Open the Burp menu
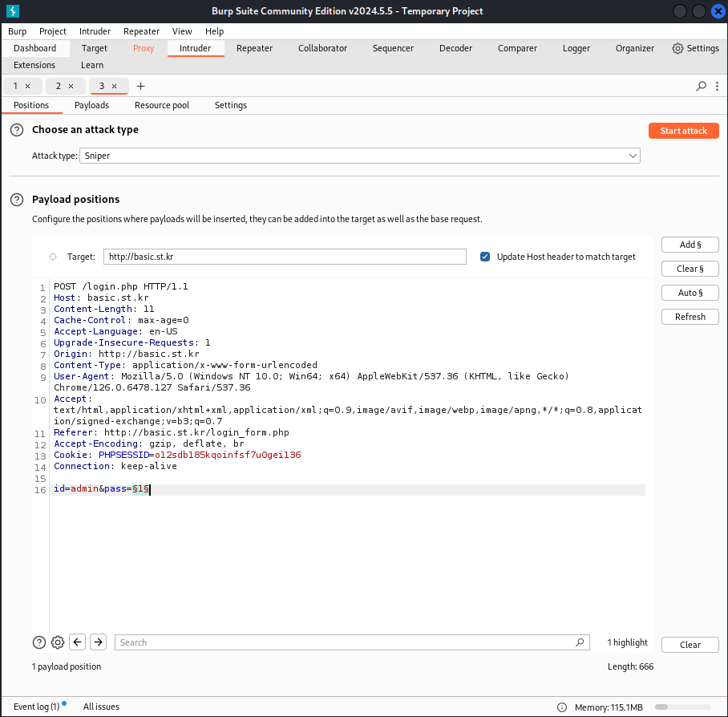 (17, 31)
